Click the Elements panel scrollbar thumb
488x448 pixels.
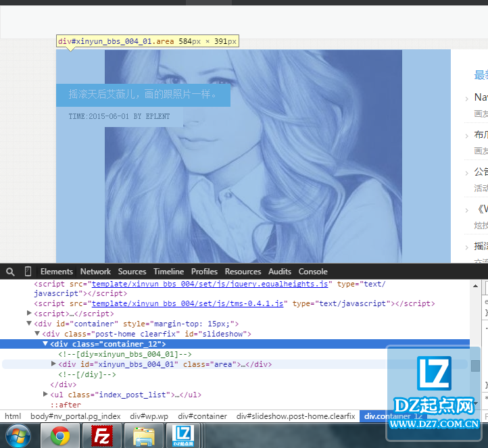(475, 366)
